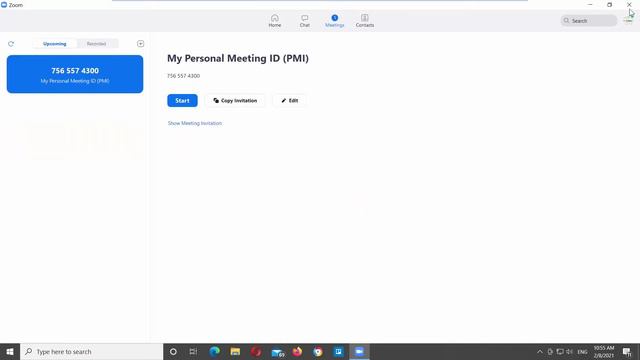Viewport: 640px width, 360px height.
Task: Copy the meeting invitation
Action: pos(235,100)
